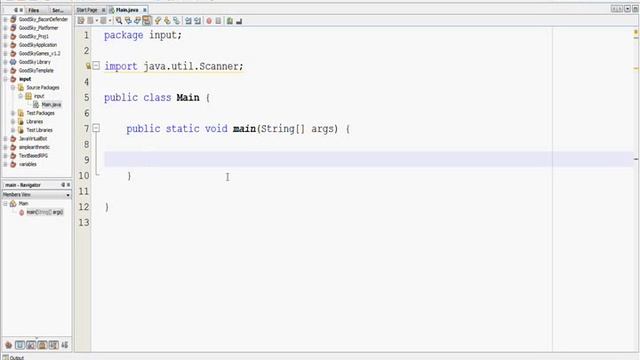Minimize the Navigator panel
The height and width of the screenshot is (360, 640).
[63, 185]
